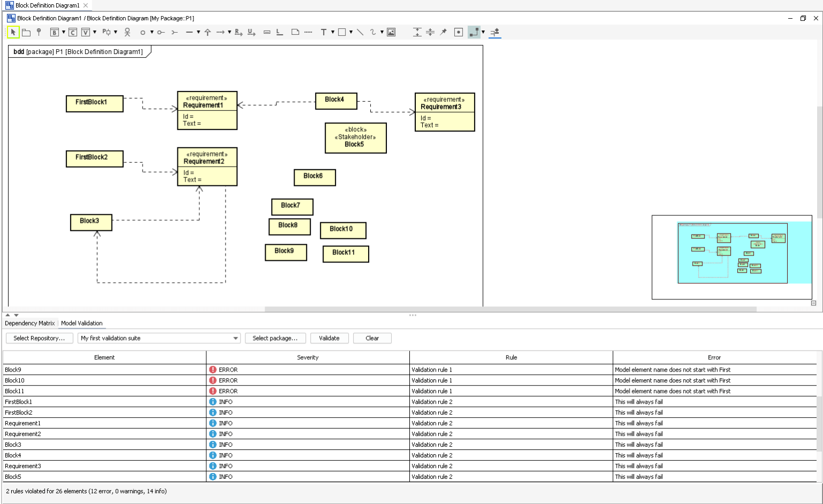Select the Actor creation tool
This screenshot has height=504, width=823.
[127, 32]
